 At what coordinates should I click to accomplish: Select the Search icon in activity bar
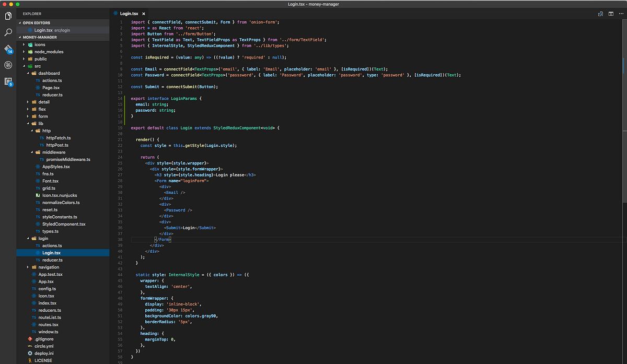[x=7, y=32]
